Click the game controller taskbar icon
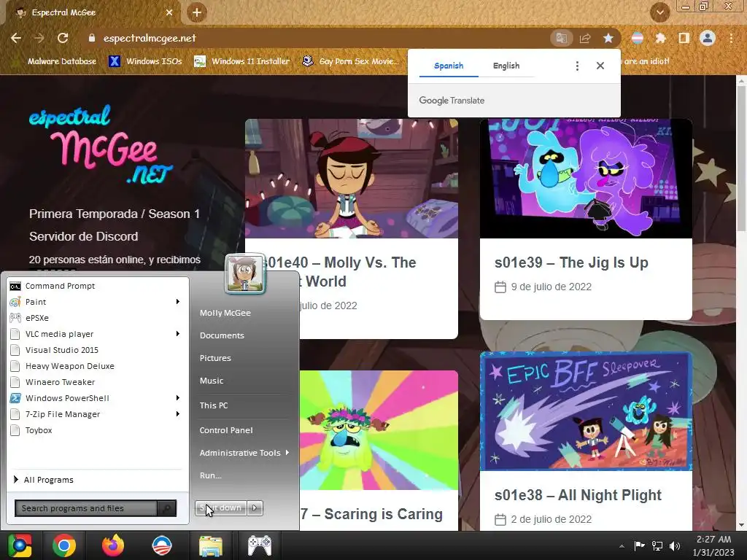This screenshot has height=560, width=747. pos(260,545)
